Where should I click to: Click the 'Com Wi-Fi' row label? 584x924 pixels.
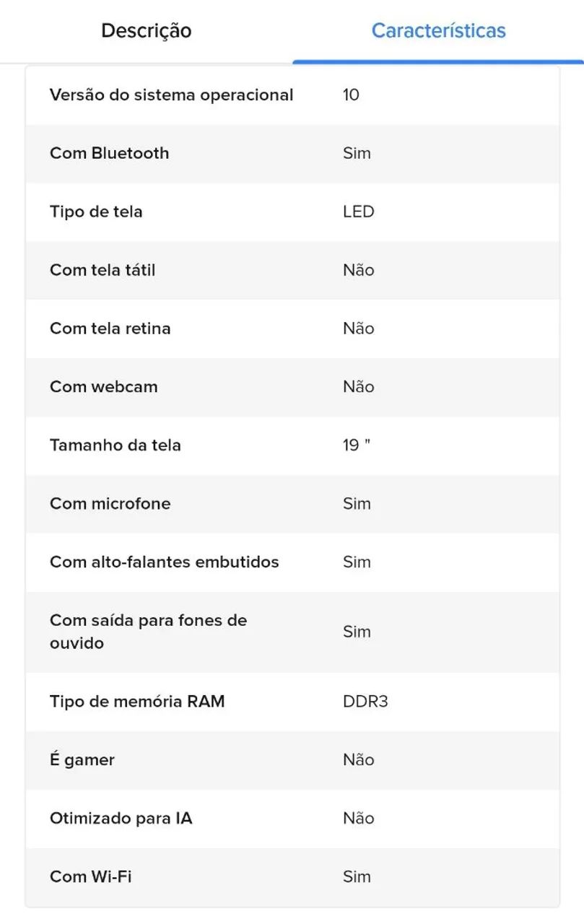[x=90, y=877]
